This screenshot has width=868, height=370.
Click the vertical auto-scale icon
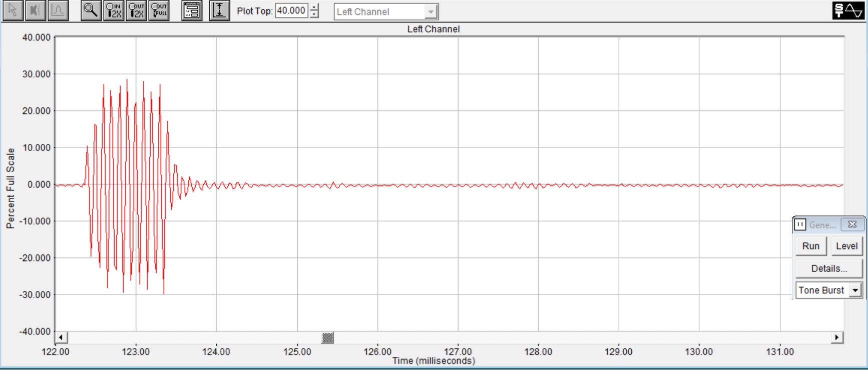220,10
